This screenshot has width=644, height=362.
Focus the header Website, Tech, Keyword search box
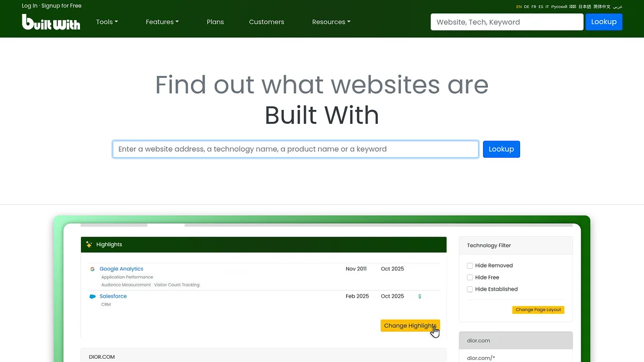507,22
